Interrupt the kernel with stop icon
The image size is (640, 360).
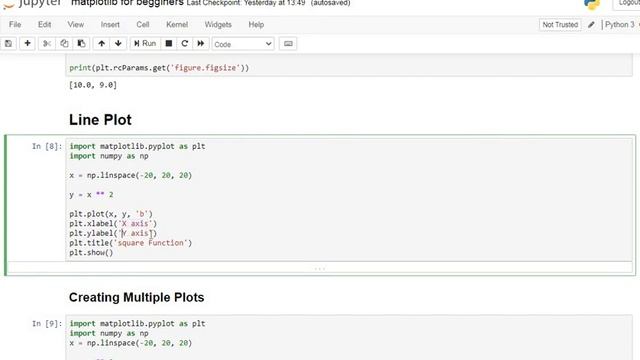pyautogui.click(x=169, y=44)
